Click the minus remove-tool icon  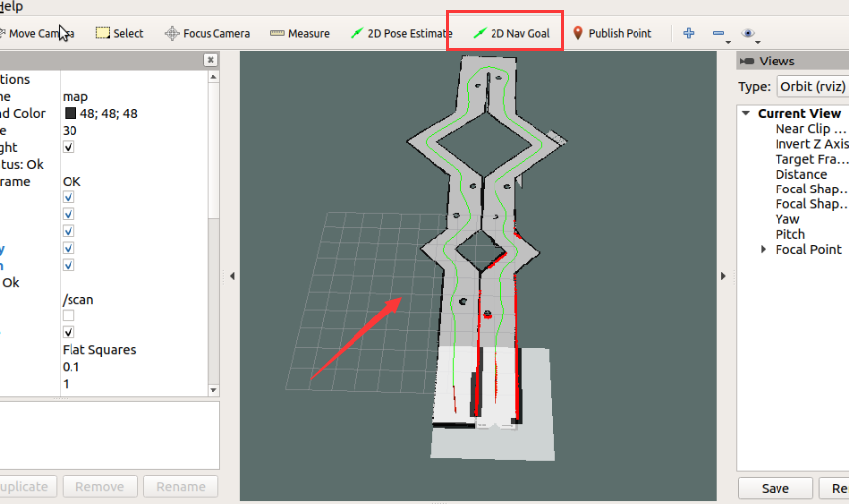pos(718,33)
